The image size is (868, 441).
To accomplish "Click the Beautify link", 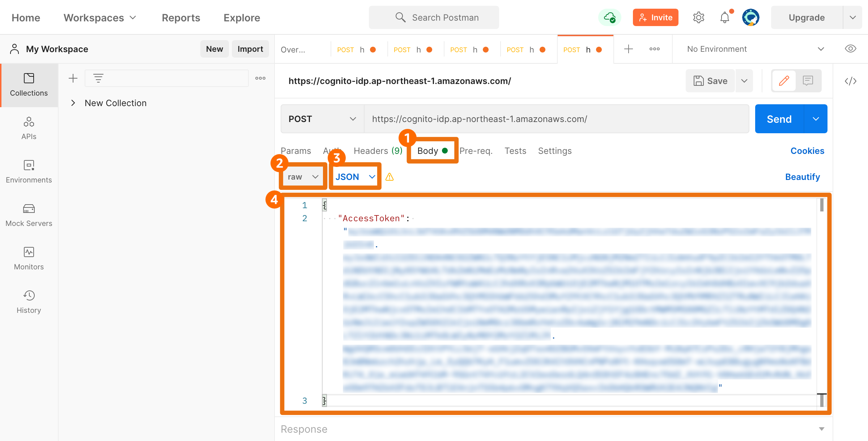I will click(x=803, y=177).
